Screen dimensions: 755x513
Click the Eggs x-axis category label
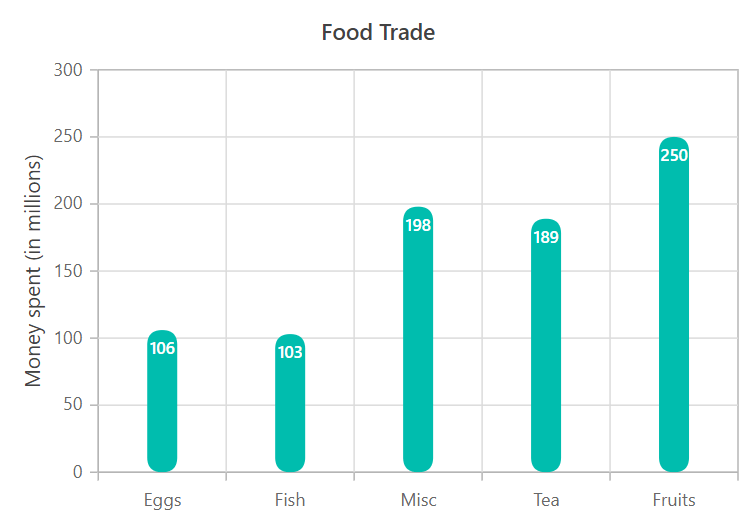(x=162, y=500)
